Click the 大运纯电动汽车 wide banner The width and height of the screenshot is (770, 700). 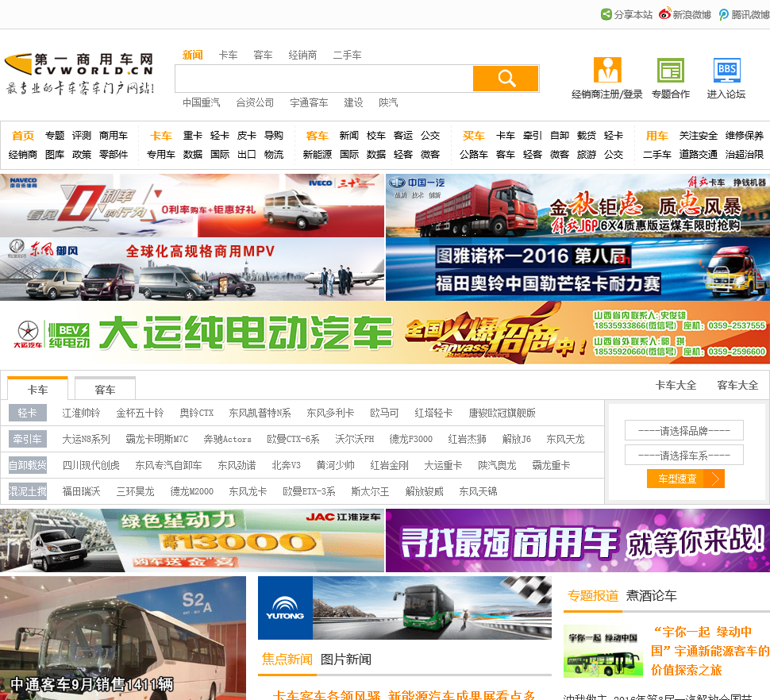click(385, 333)
